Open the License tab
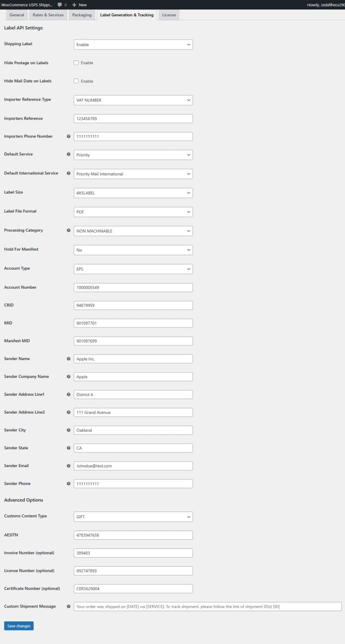Image resolution: width=345 pixels, height=644 pixels. [x=169, y=15]
